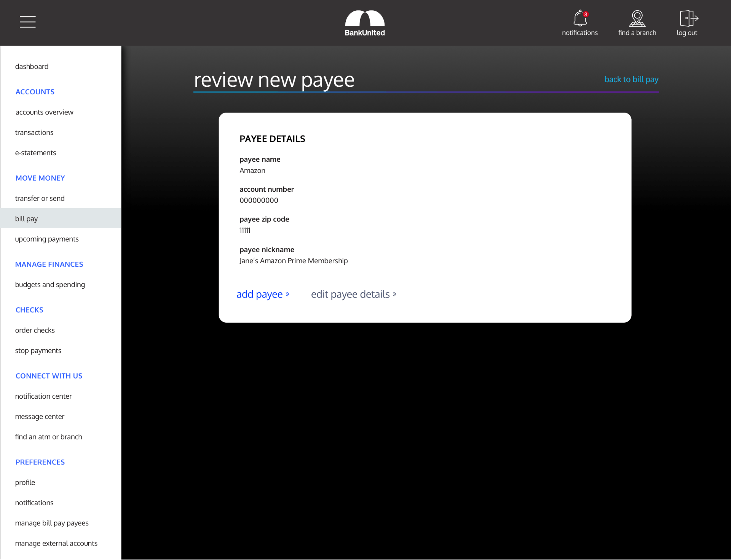The width and height of the screenshot is (731, 560).
Task: Open notifications bell icon
Action: 579,19
